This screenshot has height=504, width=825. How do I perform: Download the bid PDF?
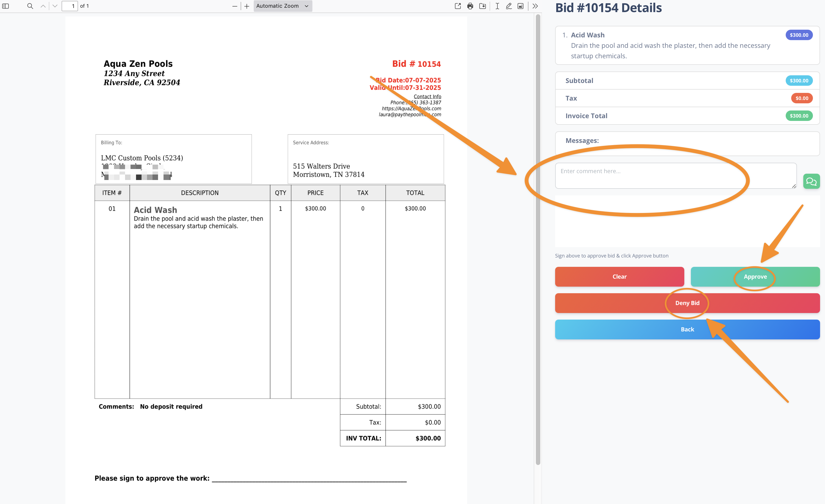[x=483, y=6]
